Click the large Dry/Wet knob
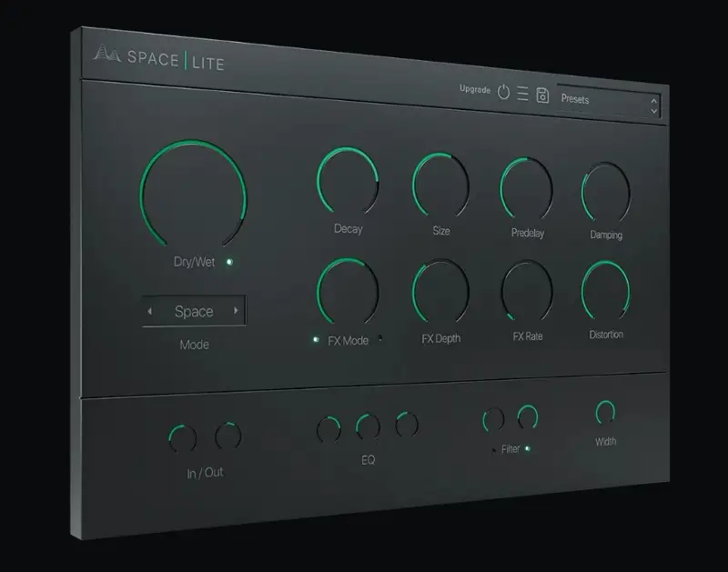Screen dimensions: 728x572 194,194
